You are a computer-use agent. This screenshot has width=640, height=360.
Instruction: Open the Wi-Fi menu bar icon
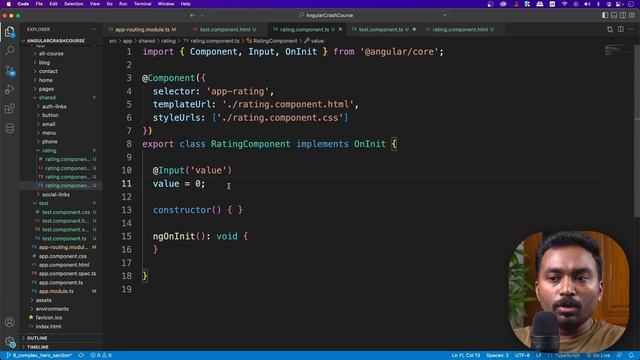point(564,4)
